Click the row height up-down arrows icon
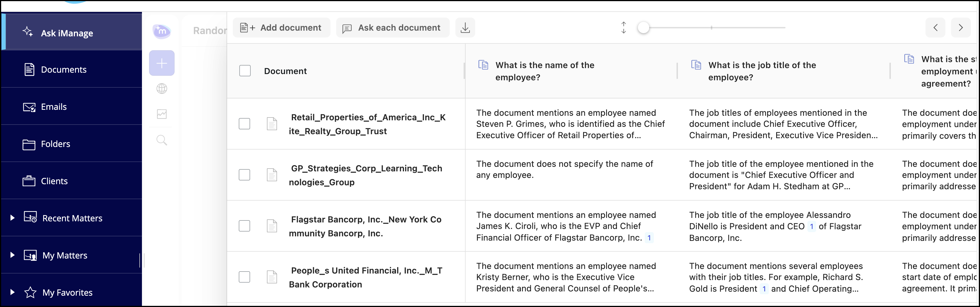Viewport: 980px width, 307px height. tap(623, 28)
